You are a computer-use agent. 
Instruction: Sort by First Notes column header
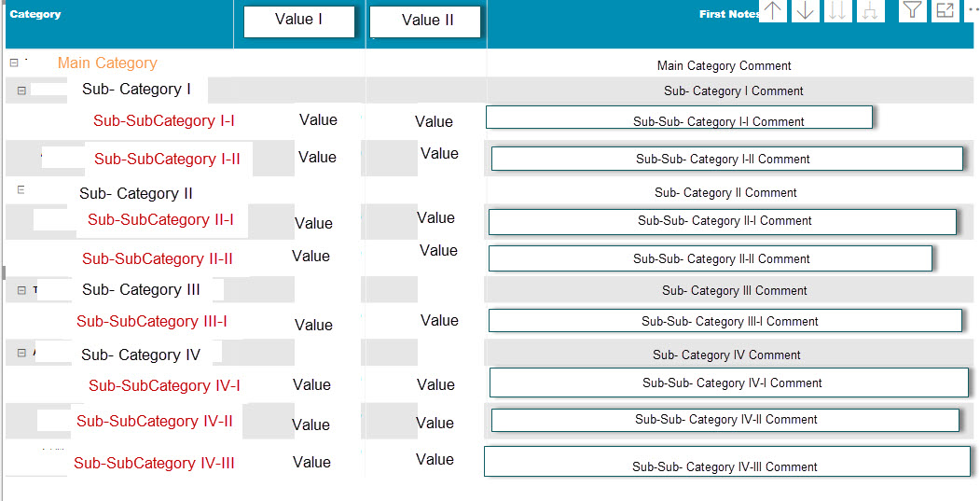tap(729, 14)
